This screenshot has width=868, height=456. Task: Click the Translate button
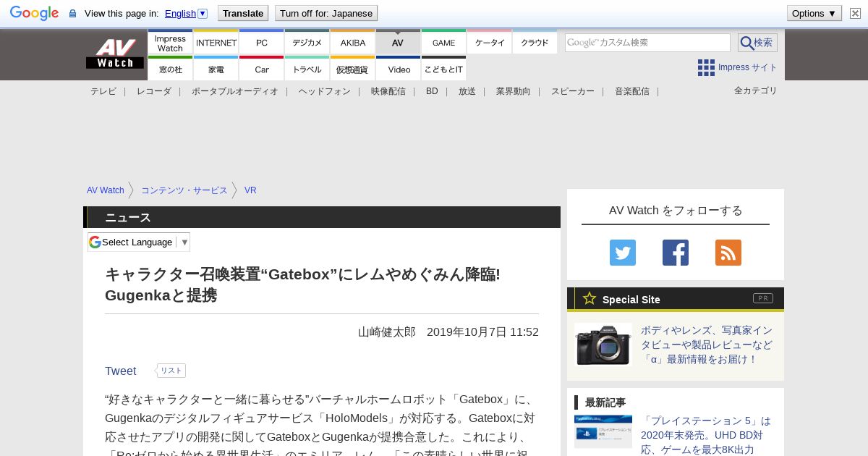tap(243, 13)
